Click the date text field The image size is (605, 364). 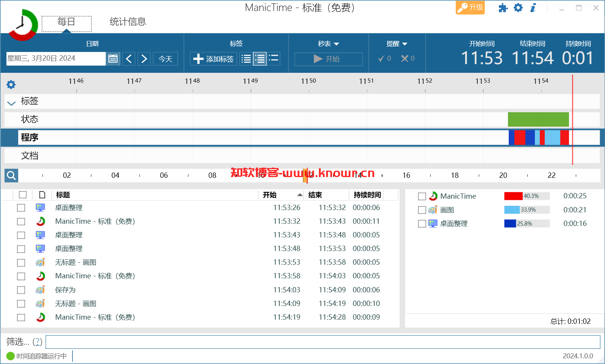click(56, 59)
